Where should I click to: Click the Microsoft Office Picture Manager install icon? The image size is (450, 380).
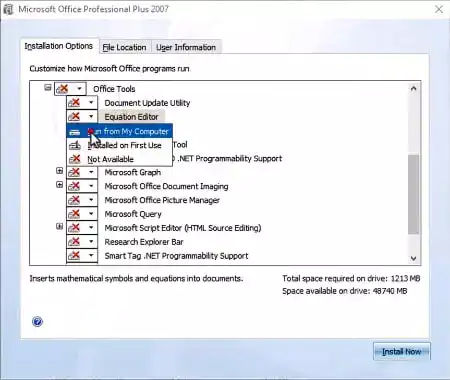(74, 200)
